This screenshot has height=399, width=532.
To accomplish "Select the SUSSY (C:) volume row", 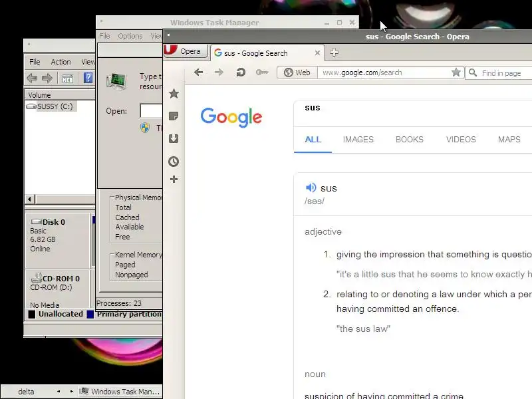I will (x=51, y=106).
